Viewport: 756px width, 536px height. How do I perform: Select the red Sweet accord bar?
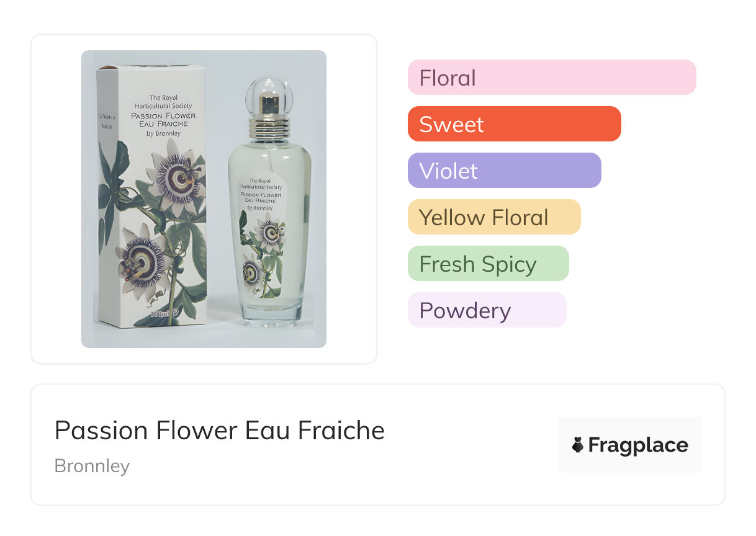[x=514, y=124]
